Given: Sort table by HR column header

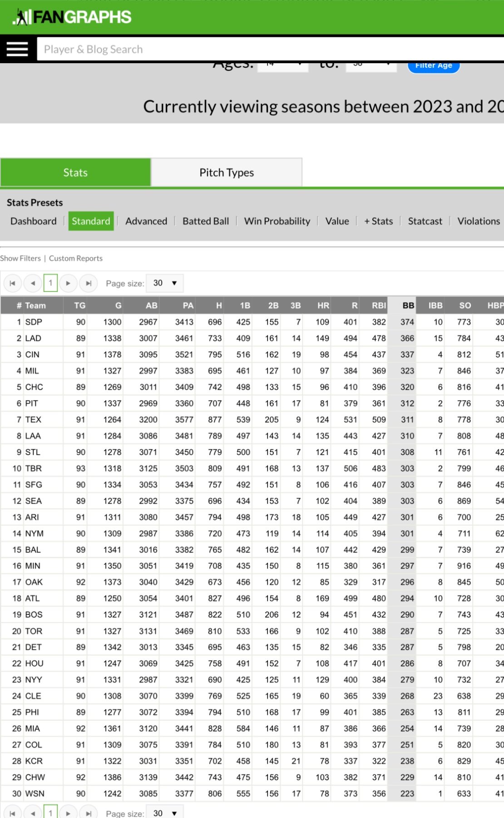Looking at the screenshot, I should click(x=323, y=305).
